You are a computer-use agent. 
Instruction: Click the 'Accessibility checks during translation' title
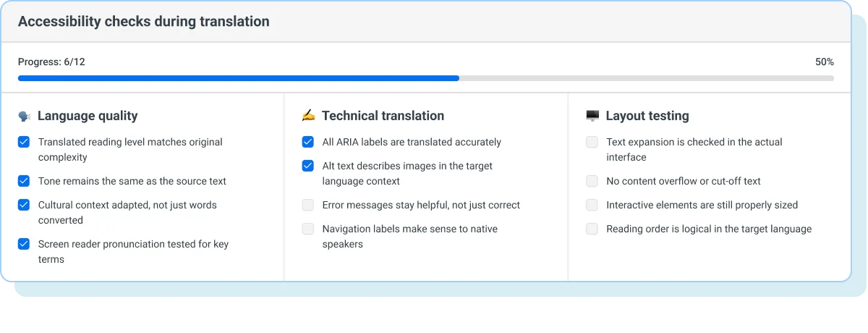(x=143, y=22)
